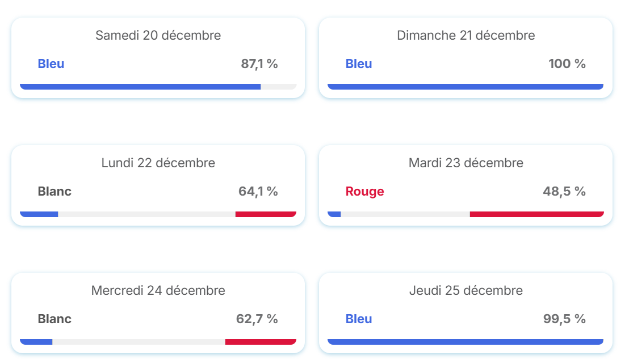
Task: Select the 48,5 % value
Action: (564, 192)
